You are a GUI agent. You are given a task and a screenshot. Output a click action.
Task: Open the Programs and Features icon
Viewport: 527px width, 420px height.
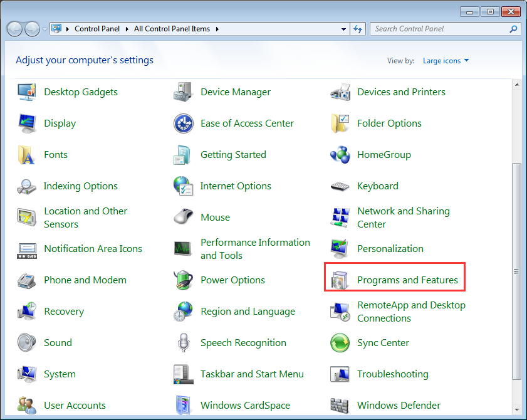click(340, 280)
